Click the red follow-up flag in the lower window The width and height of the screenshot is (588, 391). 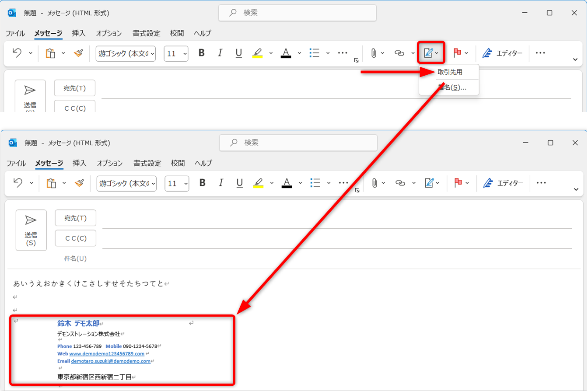tap(458, 183)
